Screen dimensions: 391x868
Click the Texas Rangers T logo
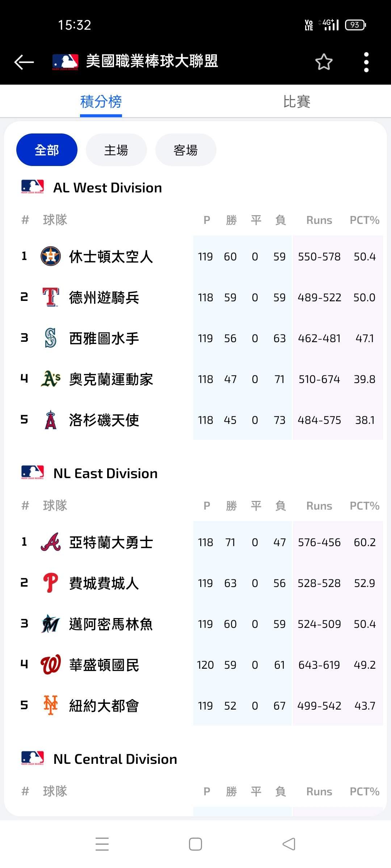(51, 297)
